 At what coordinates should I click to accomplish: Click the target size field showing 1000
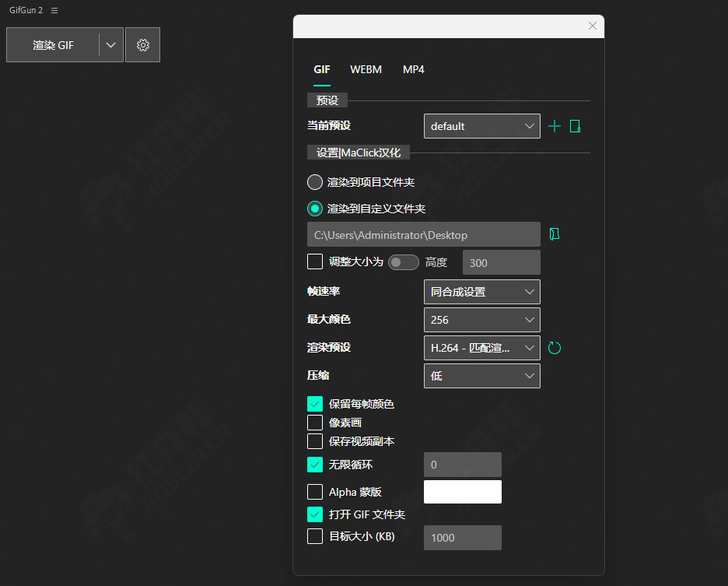[x=463, y=538]
